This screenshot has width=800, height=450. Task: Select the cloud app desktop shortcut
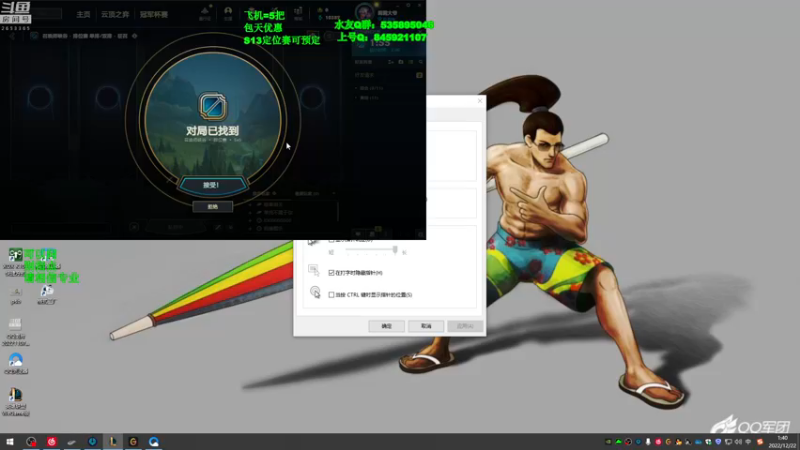(15, 363)
